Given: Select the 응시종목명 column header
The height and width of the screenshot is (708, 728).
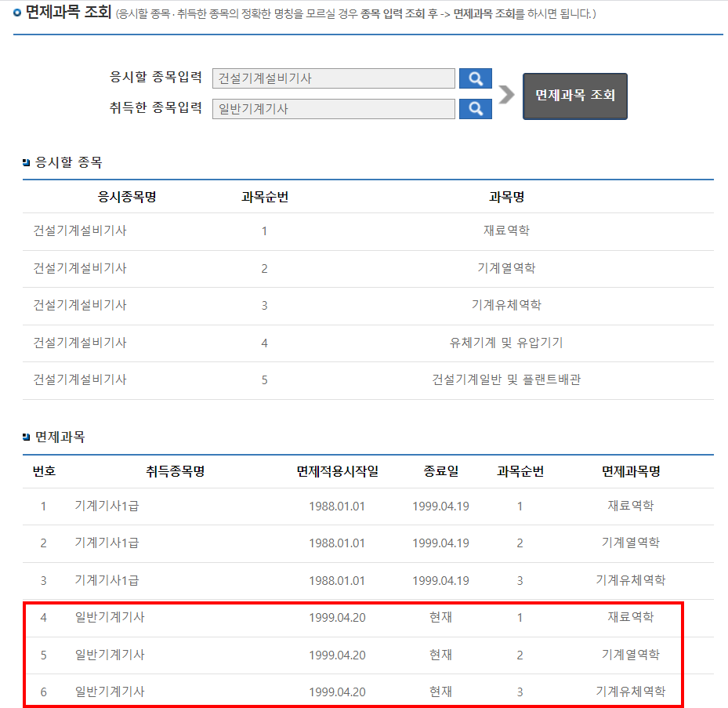Looking at the screenshot, I should (x=127, y=197).
